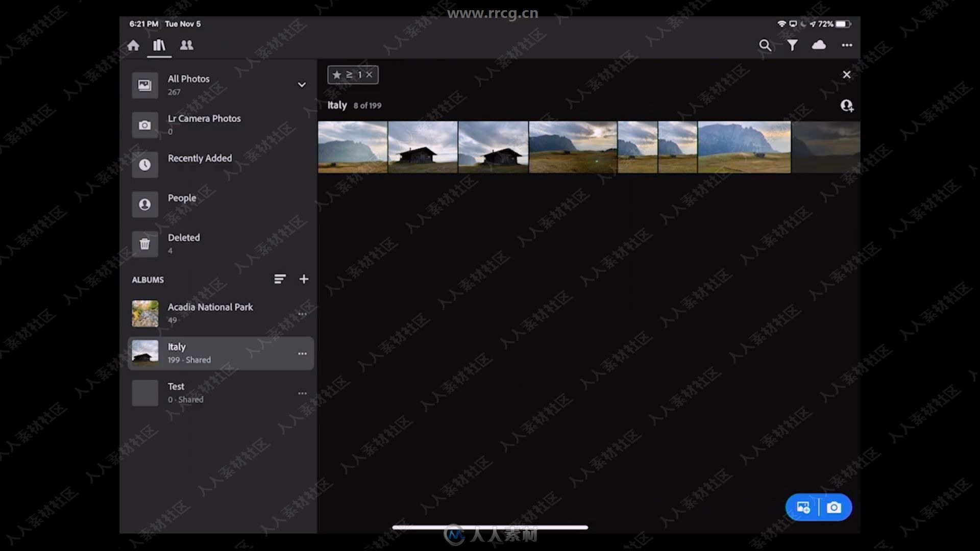Click the add photo from camera button
The height and width of the screenshot is (551, 980).
click(x=834, y=507)
